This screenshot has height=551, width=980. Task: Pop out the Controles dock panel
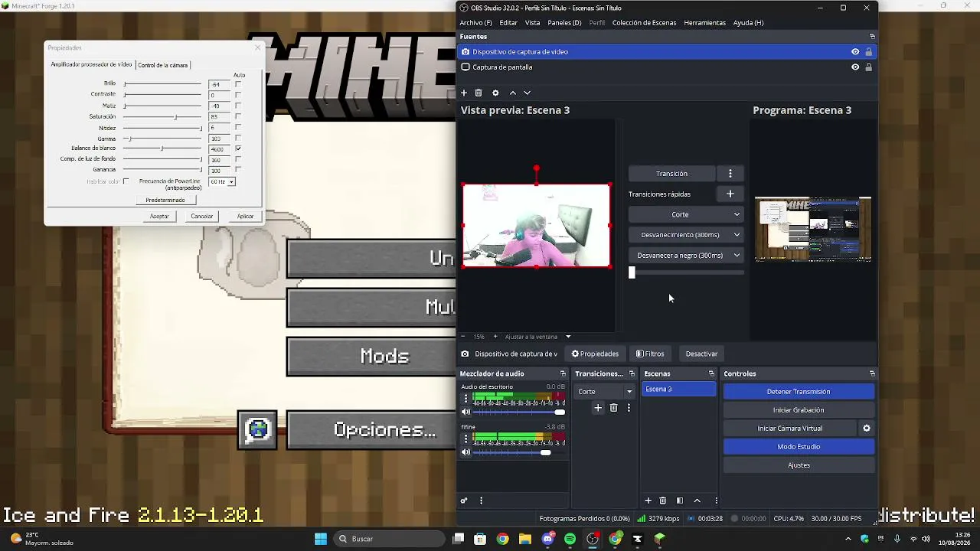(872, 373)
